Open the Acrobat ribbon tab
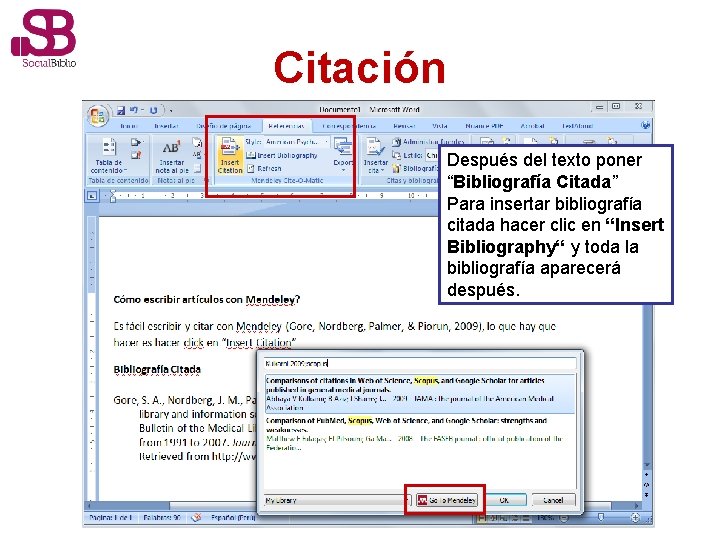Screen dimensions: 720x540 [x=532, y=126]
